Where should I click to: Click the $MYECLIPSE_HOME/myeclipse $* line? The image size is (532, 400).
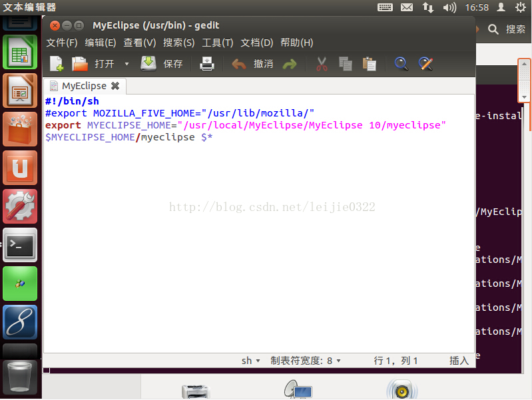129,137
